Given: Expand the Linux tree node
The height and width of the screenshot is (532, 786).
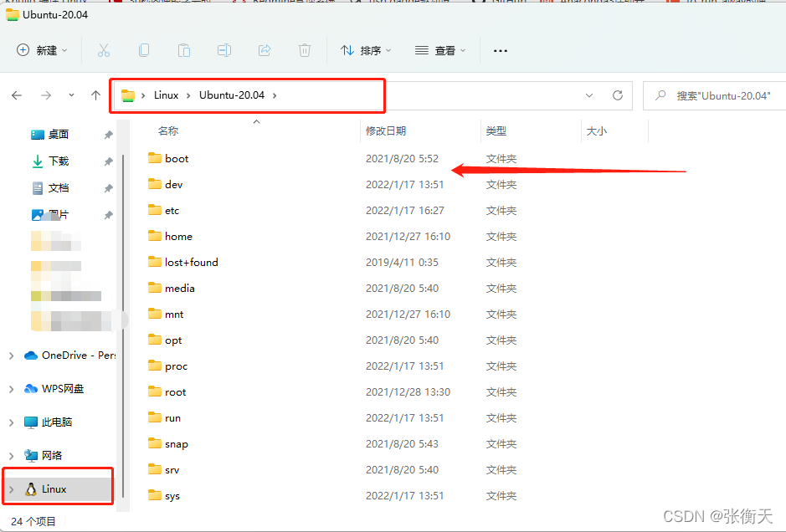Looking at the screenshot, I should coord(12,489).
